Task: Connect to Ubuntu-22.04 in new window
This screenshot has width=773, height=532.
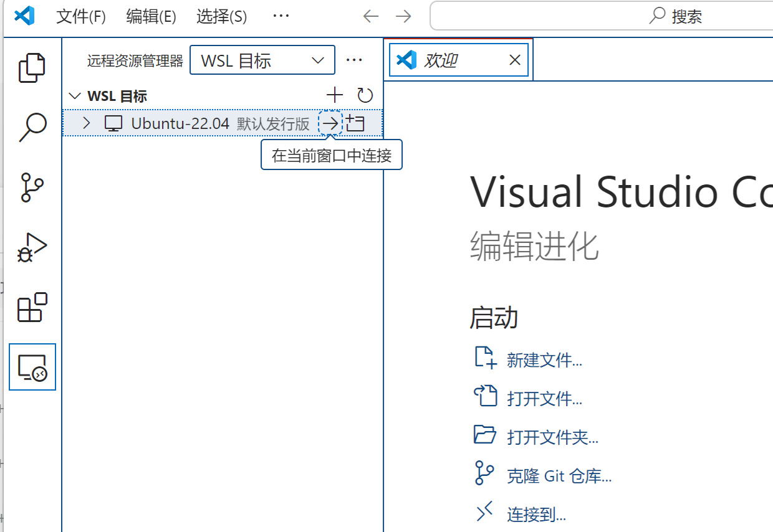Action: (x=355, y=123)
